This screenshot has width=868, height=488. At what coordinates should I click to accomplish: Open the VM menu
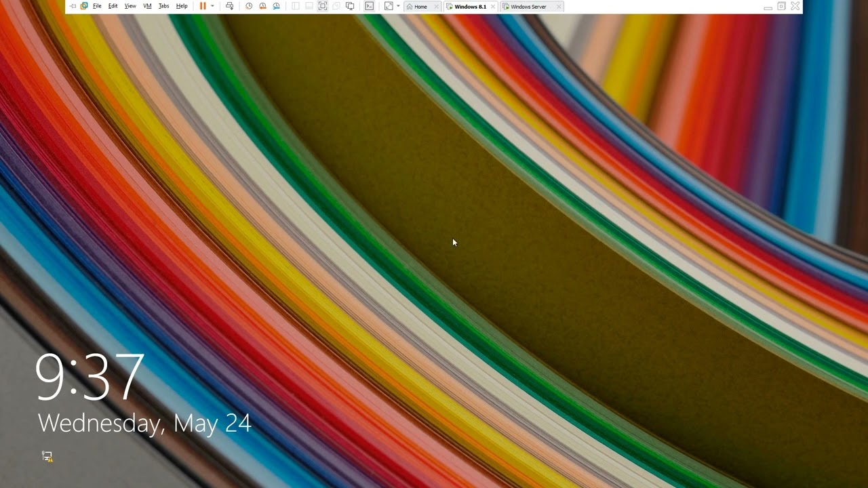[147, 6]
